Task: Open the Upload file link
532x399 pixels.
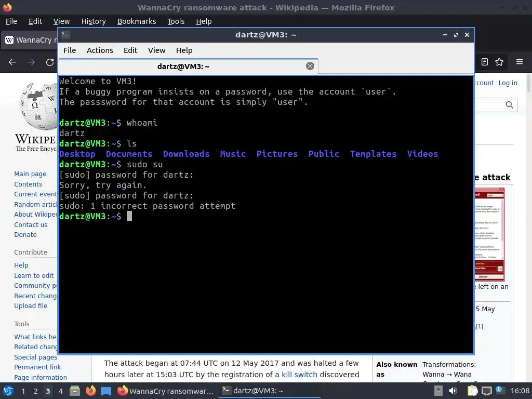Action: [x=31, y=305]
